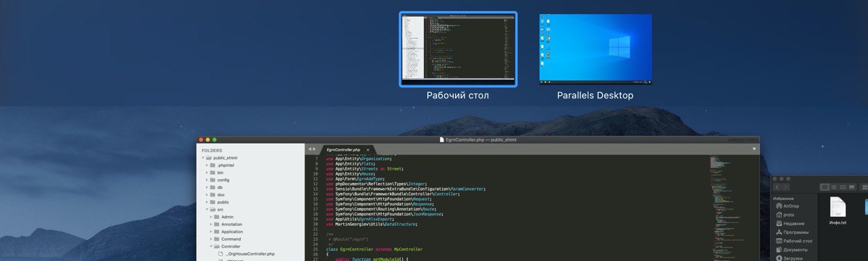Image resolution: width=868 pixels, height=261 pixels.
Task: Open Загрузки in Finder sidebar
Action: (790, 258)
